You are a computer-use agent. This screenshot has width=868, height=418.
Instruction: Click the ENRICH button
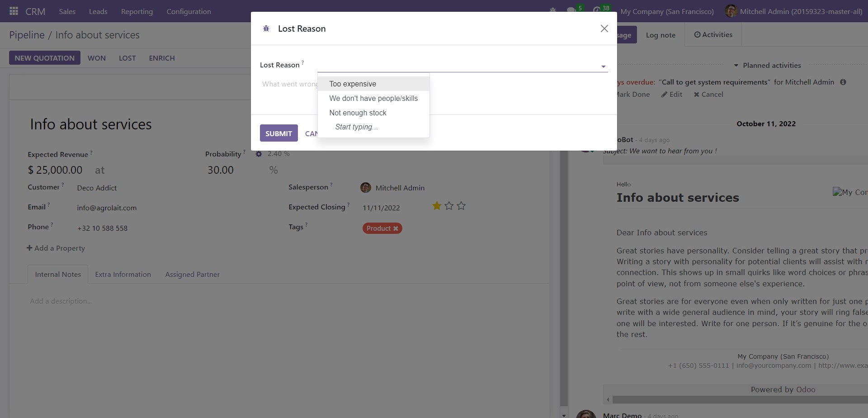coord(162,58)
